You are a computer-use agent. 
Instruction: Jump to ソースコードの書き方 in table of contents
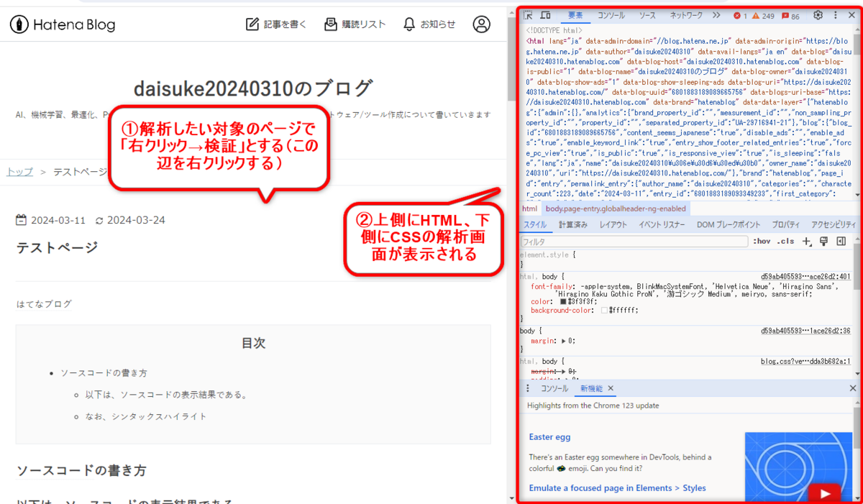(104, 373)
